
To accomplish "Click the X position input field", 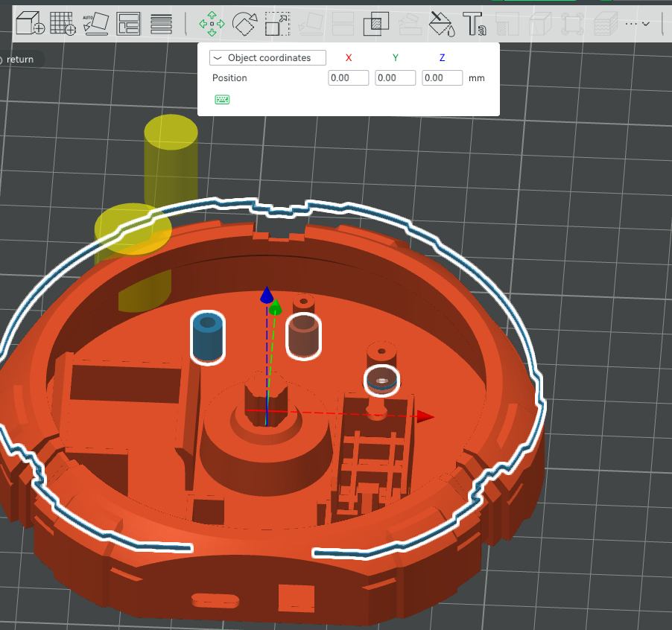I will [x=349, y=78].
